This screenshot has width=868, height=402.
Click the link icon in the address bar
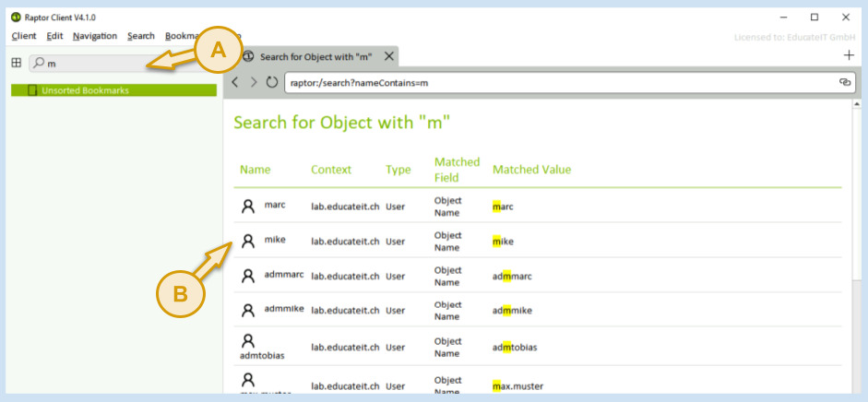click(x=843, y=82)
